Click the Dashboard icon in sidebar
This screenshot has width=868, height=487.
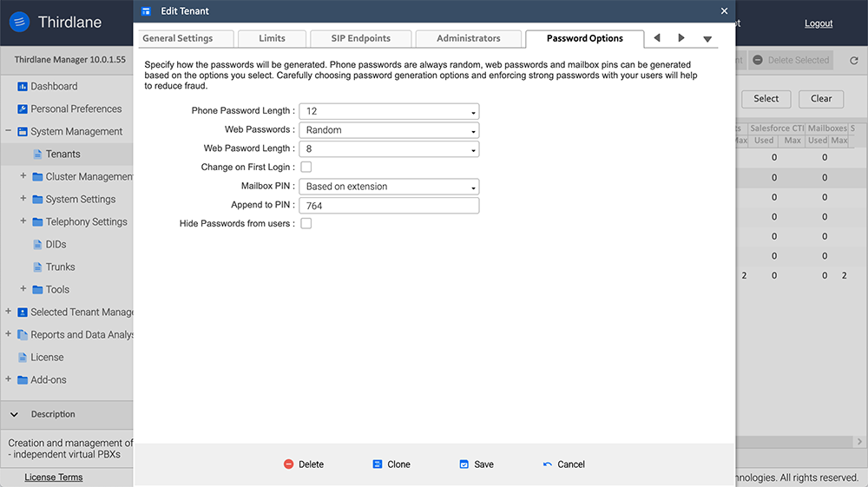(23, 86)
